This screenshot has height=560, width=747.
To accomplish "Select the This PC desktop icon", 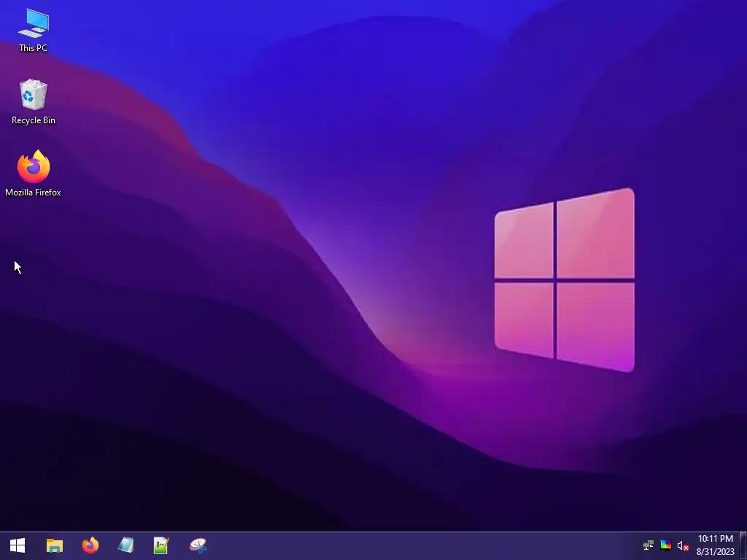I will pos(34,30).
